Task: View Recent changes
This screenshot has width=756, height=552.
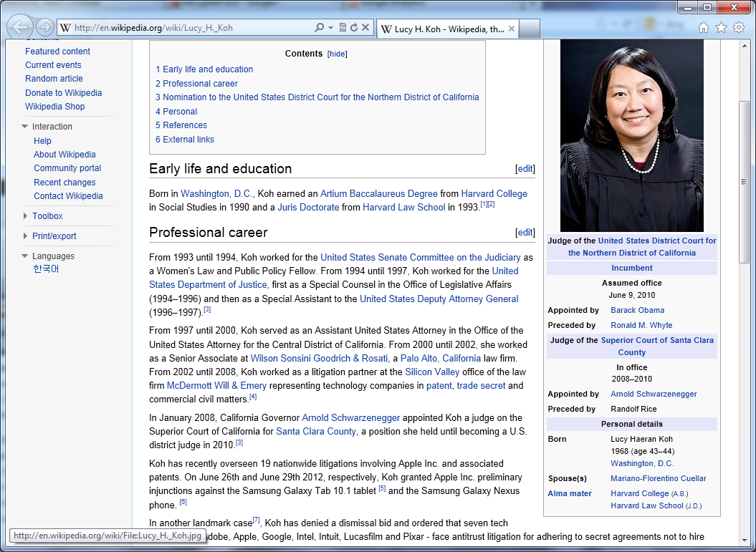Action: pos(64,182)
